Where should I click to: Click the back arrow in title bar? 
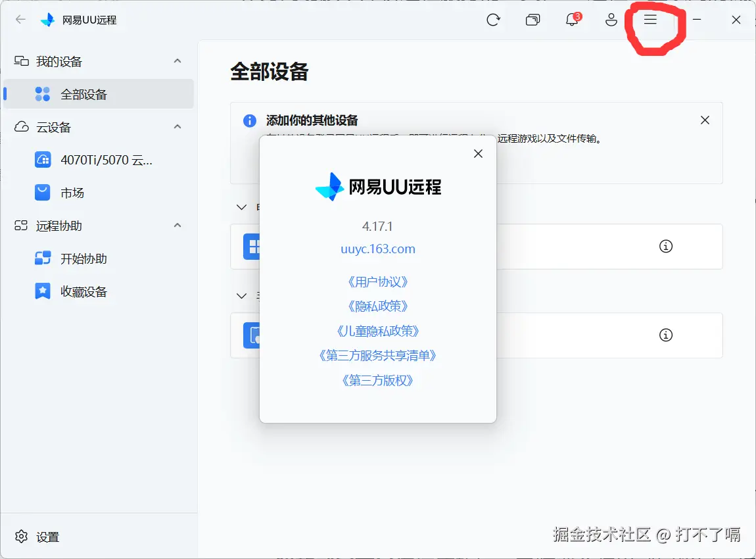[20, 19]
